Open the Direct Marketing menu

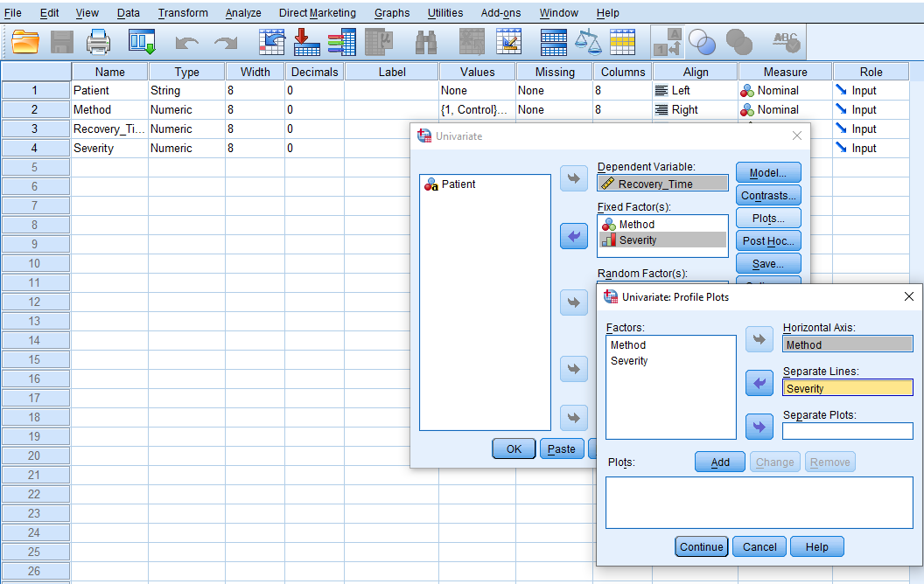(x=317, y=13)
